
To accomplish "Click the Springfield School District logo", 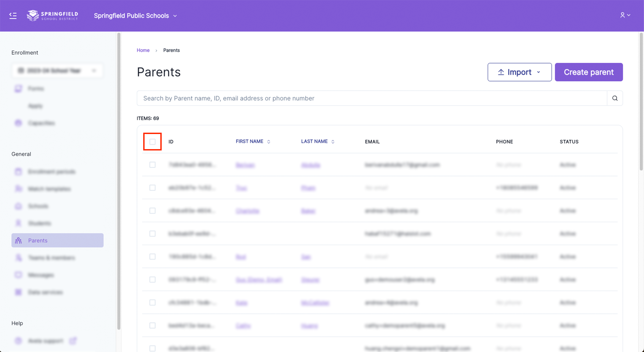I will [x=52, y=16].
